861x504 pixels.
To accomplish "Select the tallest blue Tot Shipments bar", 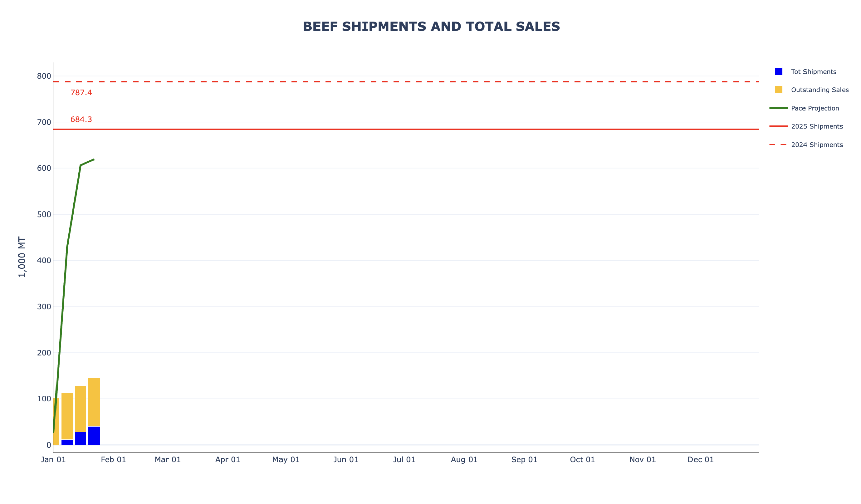I will (x=94, y=435).
